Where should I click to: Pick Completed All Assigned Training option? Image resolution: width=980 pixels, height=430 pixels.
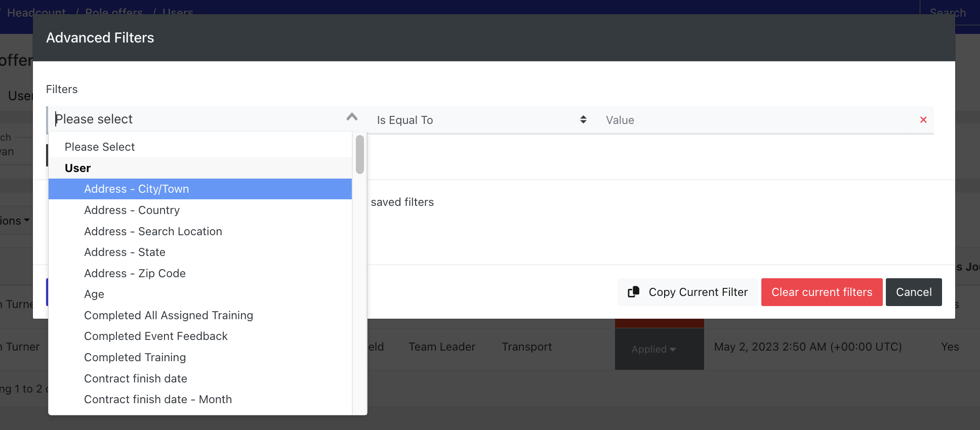168,315
